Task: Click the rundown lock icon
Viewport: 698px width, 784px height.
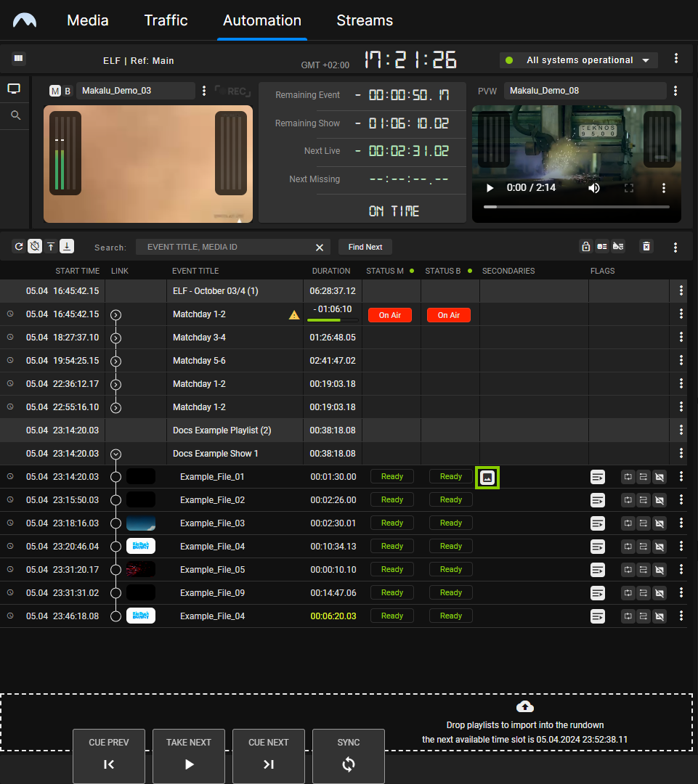Action: coord(585,247)
